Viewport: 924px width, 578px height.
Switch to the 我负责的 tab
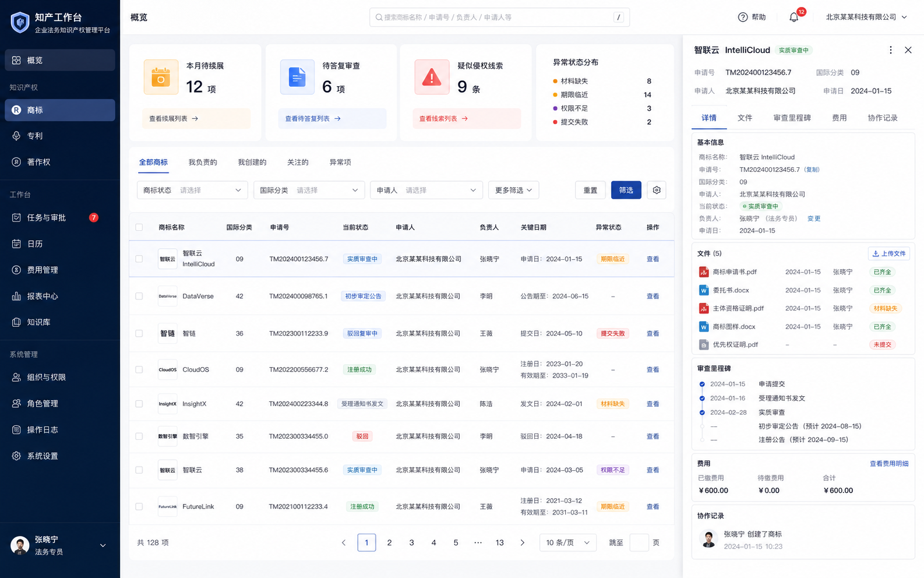click(203, 163)
